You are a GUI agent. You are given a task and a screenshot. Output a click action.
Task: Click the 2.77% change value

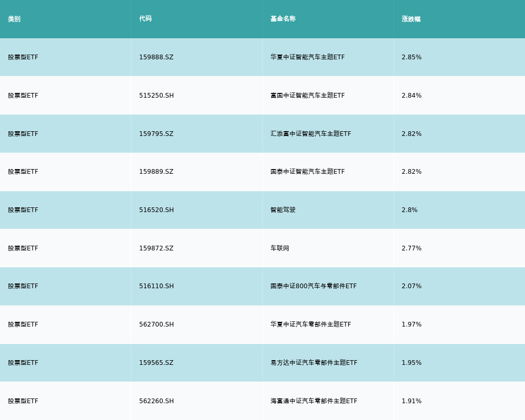tap(412, 248)
